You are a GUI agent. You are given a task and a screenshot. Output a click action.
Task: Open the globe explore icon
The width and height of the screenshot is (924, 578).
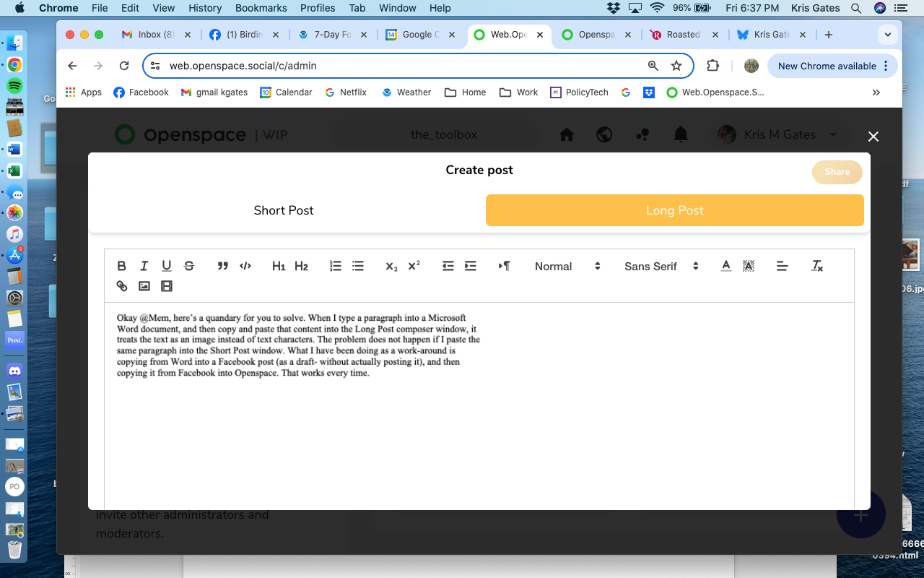(604, 134)
